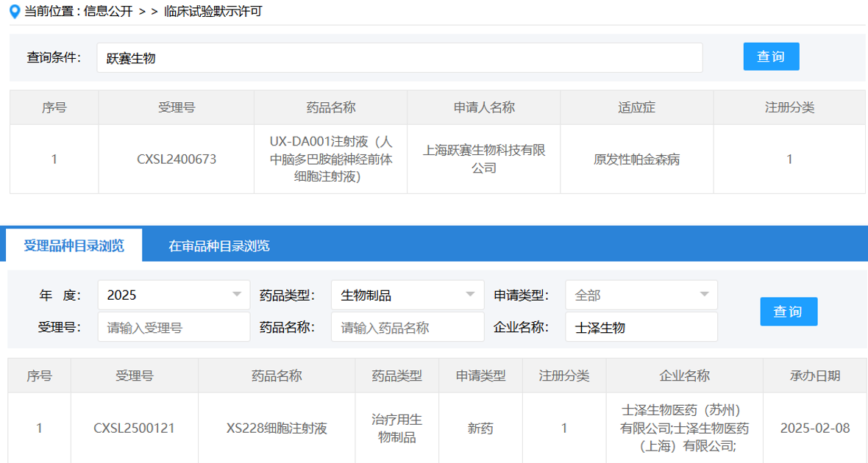Image resolution: width=868 pixels, height=463 pixels.
Task: Click the 药品名称 input field
Action: pyautogui.click(x=407, y=328)
